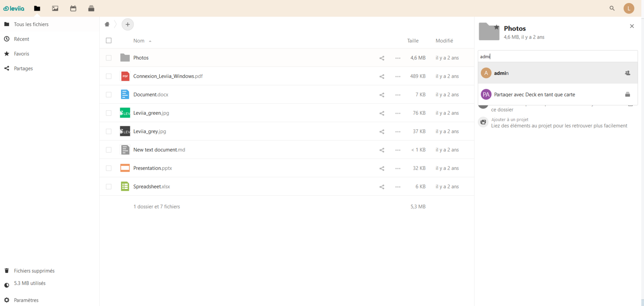Click the search magnifier icon
The width and height of the screenshot is (644, 306).
click(612, 8)
